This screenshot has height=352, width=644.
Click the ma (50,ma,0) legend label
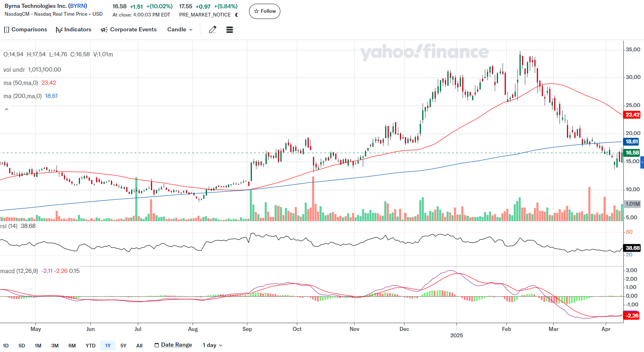click(x=21, y=83)
